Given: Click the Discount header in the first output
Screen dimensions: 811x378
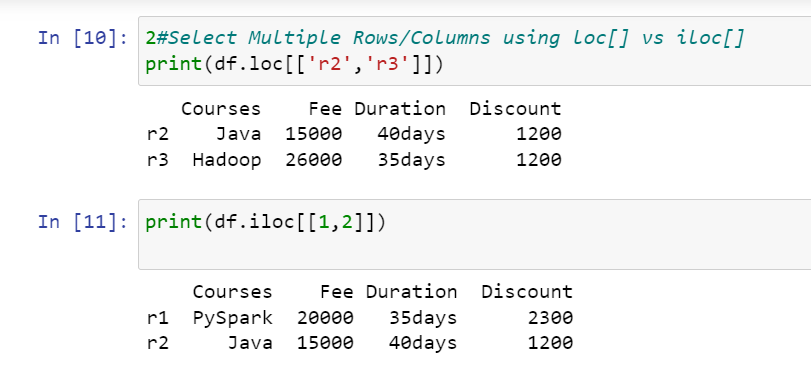Looking at the screenshot, I should [x=515, y=109].
